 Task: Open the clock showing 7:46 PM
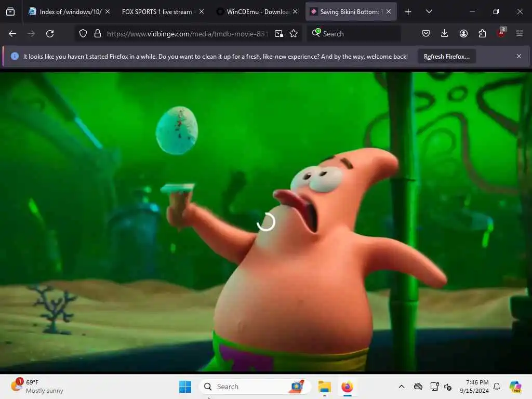pos(474,387)
